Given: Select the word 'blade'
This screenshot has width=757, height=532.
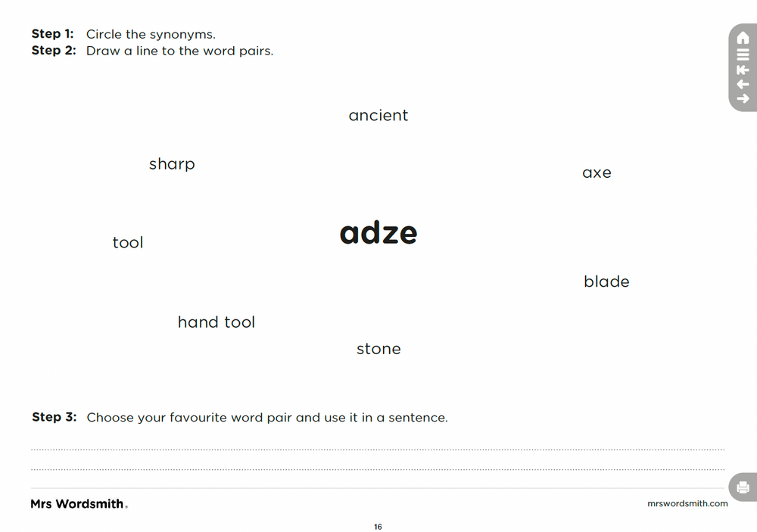Looking at the screenshot, I should click(x=606, y=282).
